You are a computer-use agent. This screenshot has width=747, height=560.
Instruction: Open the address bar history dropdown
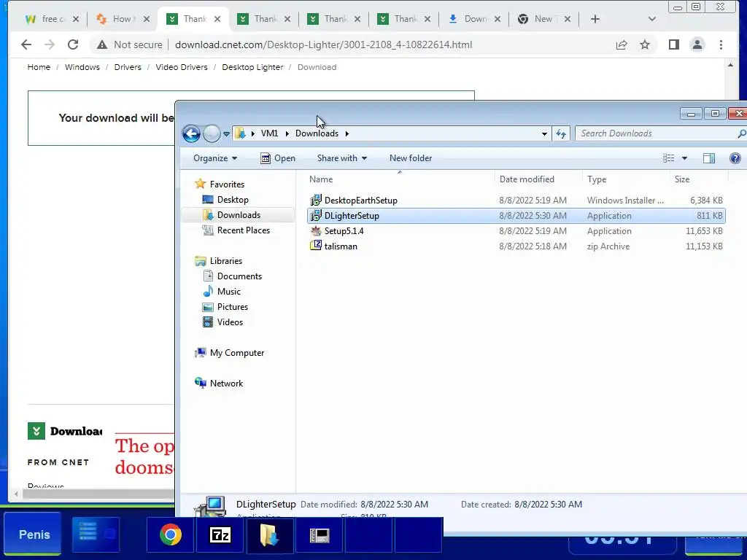point(544,134)
